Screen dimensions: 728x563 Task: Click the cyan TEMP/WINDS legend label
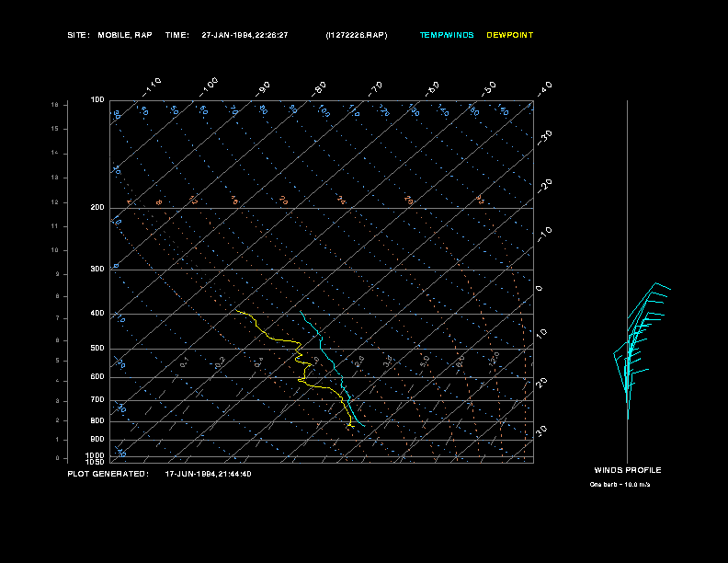(447, 35)
